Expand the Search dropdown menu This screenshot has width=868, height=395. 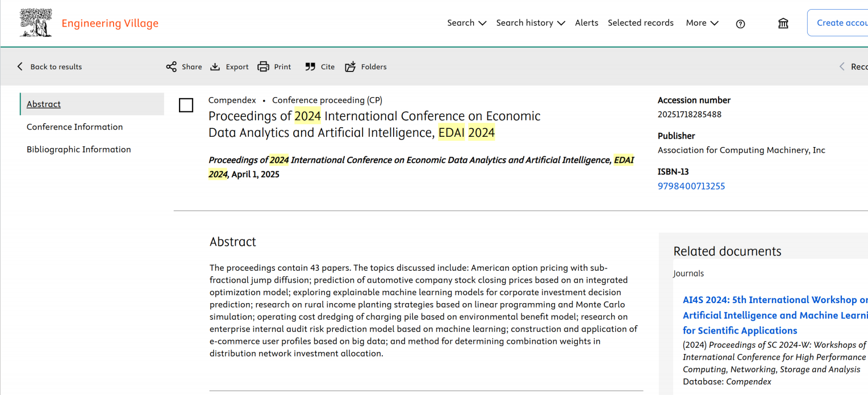tap(466, 23)
